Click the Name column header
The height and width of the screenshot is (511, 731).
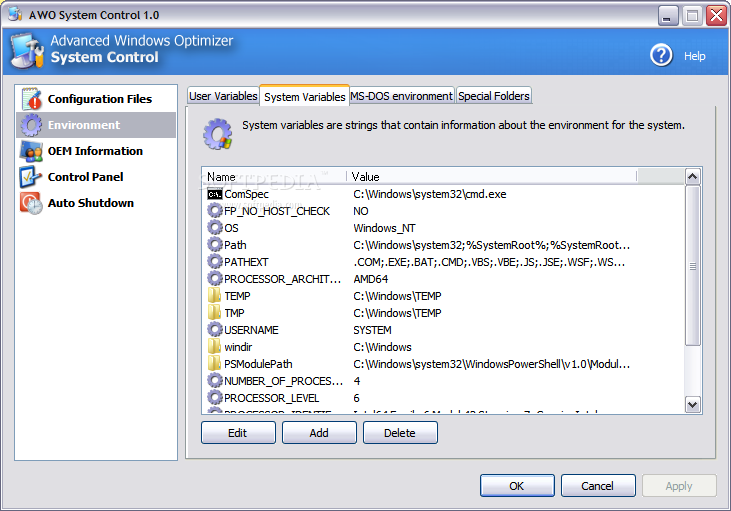coord(275,177)
